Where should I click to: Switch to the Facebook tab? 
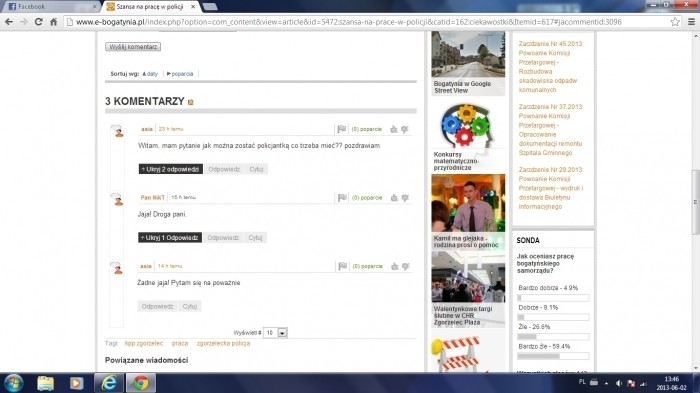pyautogui.click(x=50, y=7)
